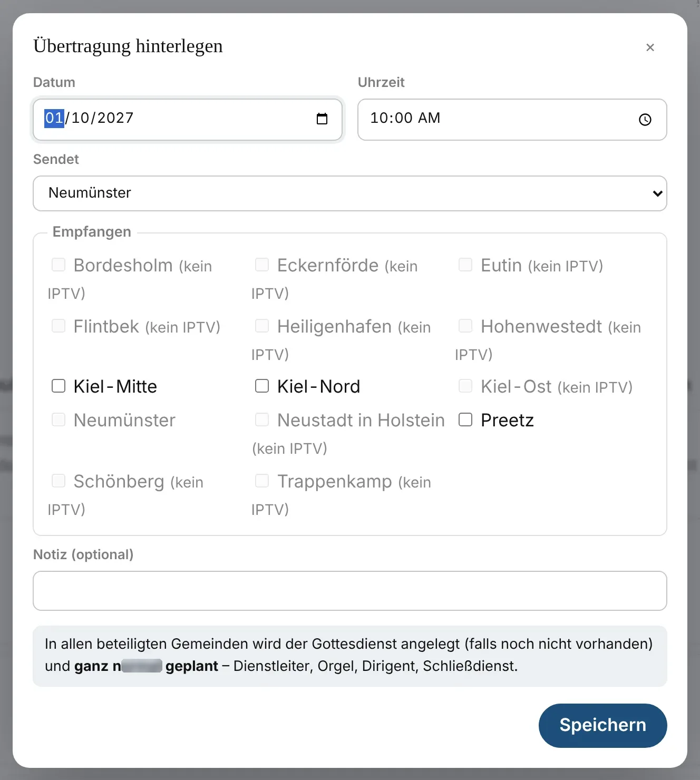
Task: Click the Empfangen group legend
Action: 92,232
